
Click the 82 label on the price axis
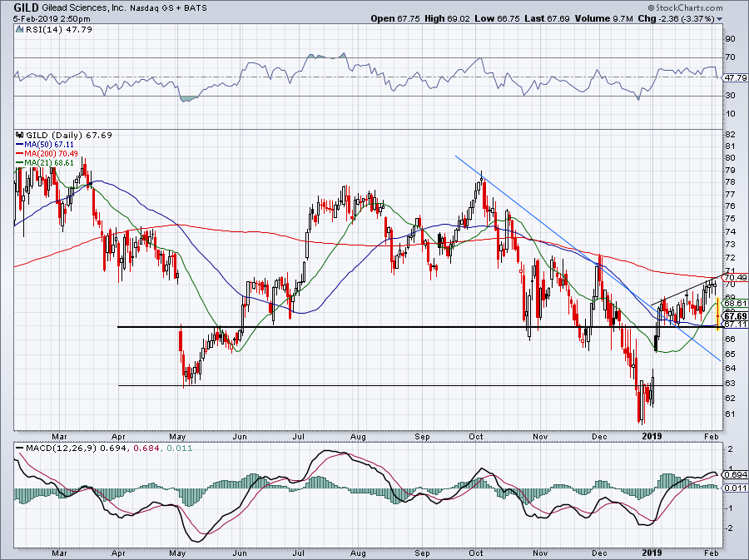tap(731, 135)
